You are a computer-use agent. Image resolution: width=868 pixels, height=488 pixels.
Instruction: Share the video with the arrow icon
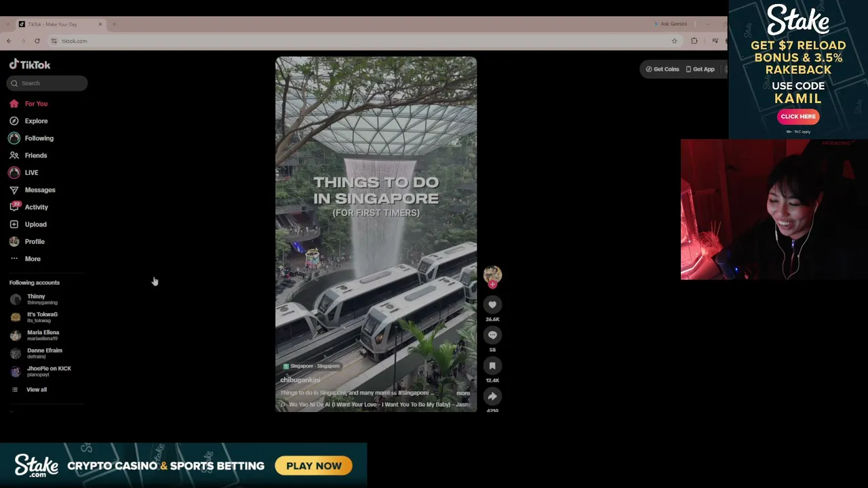(x=492, y=396)
